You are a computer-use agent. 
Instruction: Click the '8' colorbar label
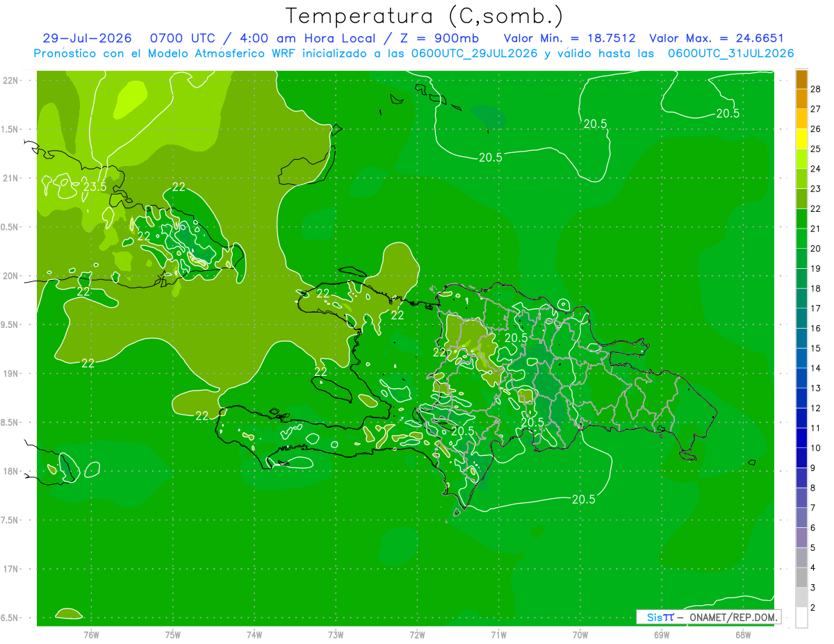813,488
